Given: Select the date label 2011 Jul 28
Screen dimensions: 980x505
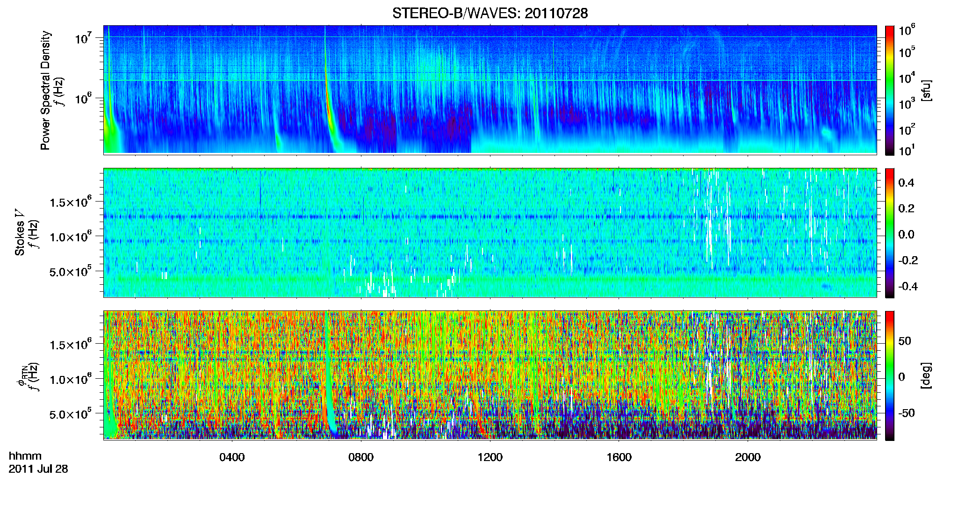Looking at the screenshot, I should tap(38, 469).
